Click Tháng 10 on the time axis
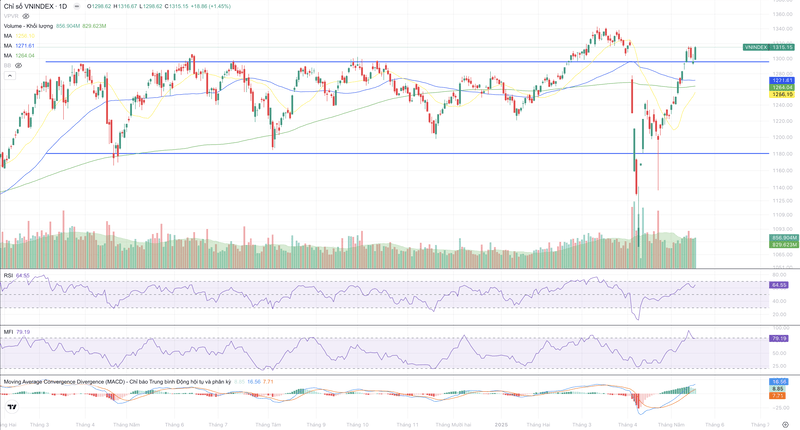The image size is (800, 430). point(357,424)
